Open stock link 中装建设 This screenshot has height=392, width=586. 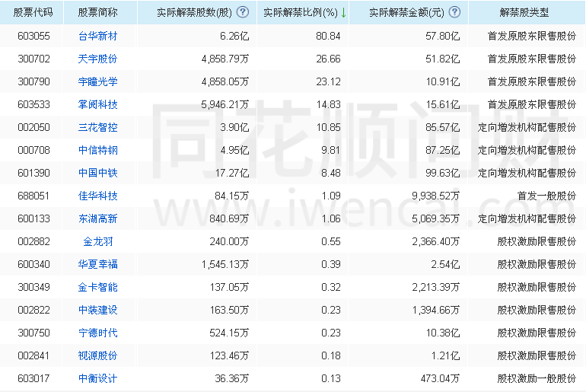98,310
